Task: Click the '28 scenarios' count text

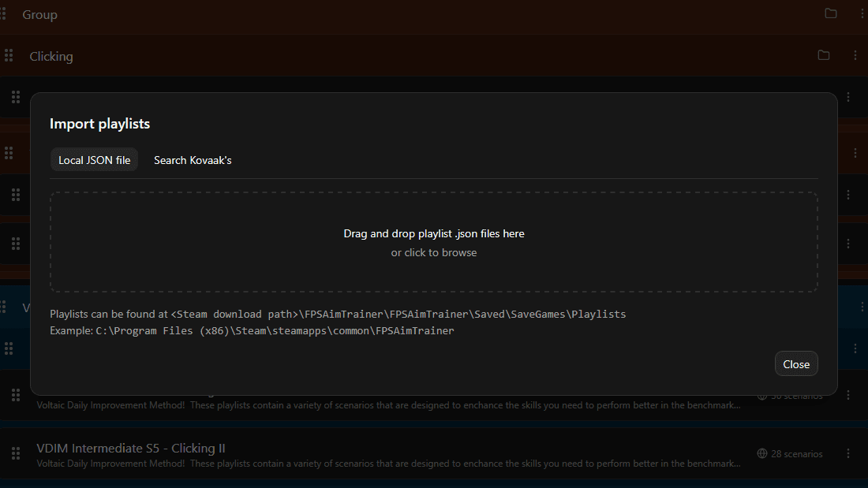Action: point(797,453)
